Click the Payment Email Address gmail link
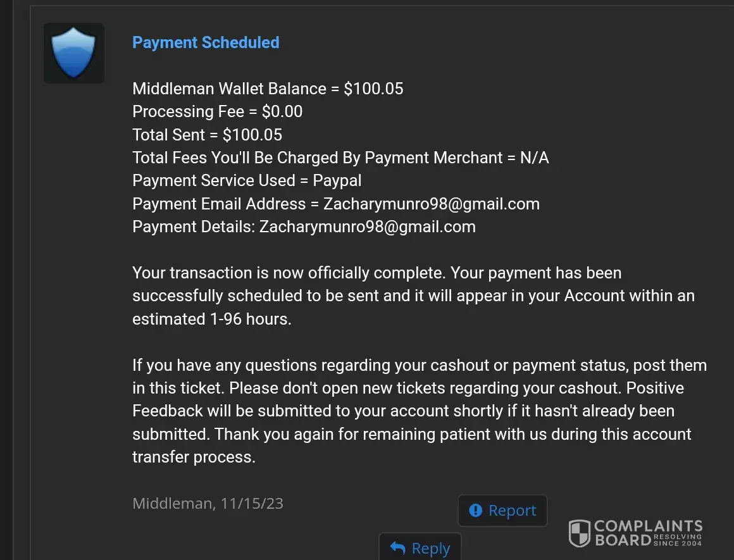This screenshot has width=734, height=560. tap(431, 204)
